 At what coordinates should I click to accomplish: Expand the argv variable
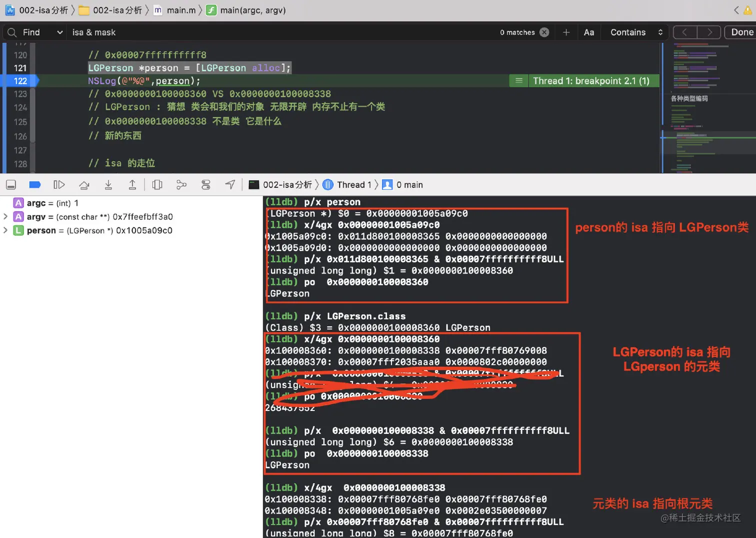5,216
